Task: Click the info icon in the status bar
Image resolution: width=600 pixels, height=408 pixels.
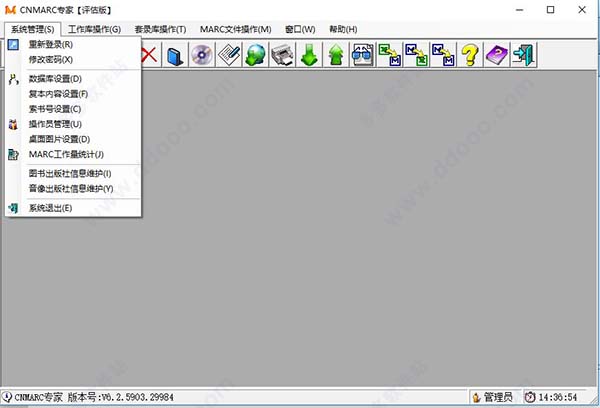Action: (7, 397)
